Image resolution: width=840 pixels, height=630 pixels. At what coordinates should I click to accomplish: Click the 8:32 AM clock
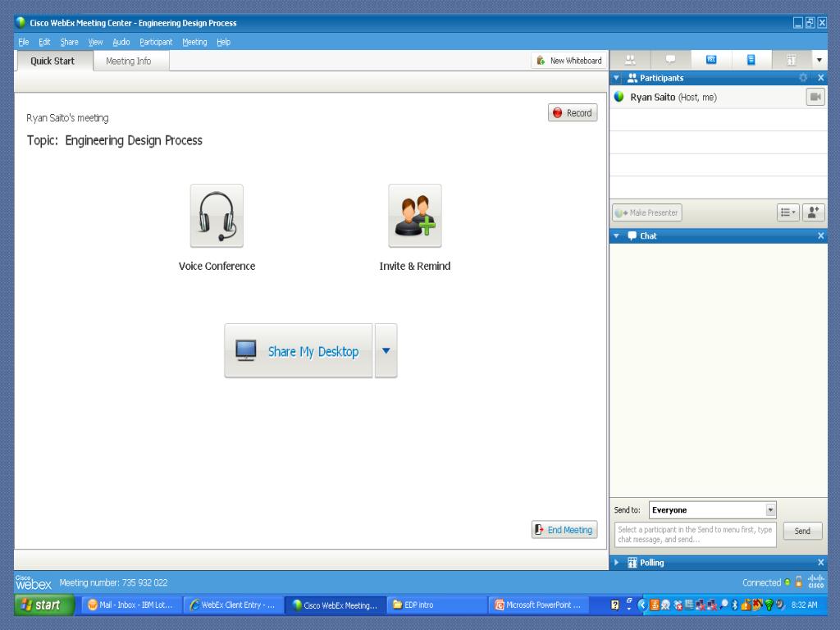coord(804,605)
